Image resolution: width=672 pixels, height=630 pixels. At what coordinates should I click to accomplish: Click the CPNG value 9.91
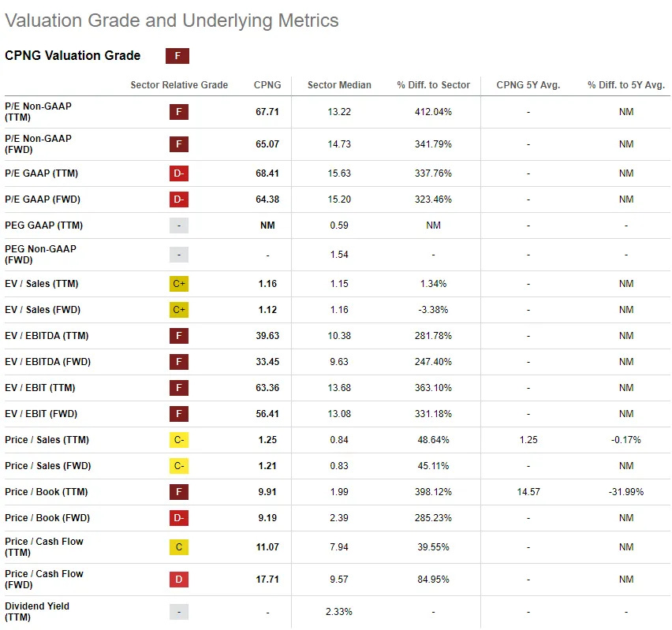coord(267,492)
